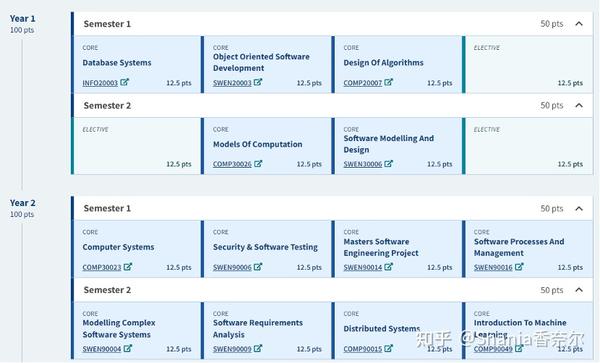Select the Models Of Computation card
The width and height of the screenshot is (600, 363).
(x=267, y=146)
